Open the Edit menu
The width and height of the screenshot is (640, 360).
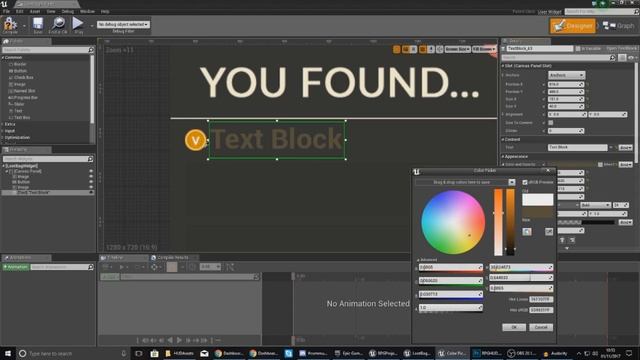pyautogui.click(x=19, y=11)
